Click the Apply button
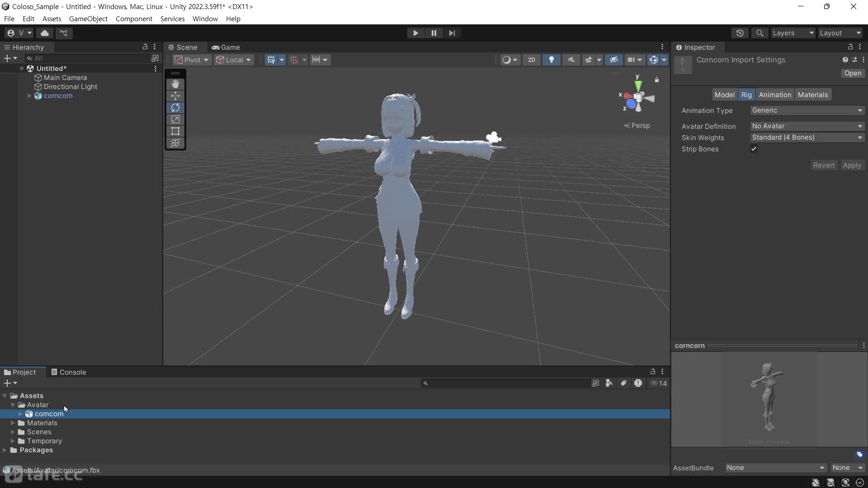This screenshot has width=868, height=488. pyautogui.click(x=852, y=165)
